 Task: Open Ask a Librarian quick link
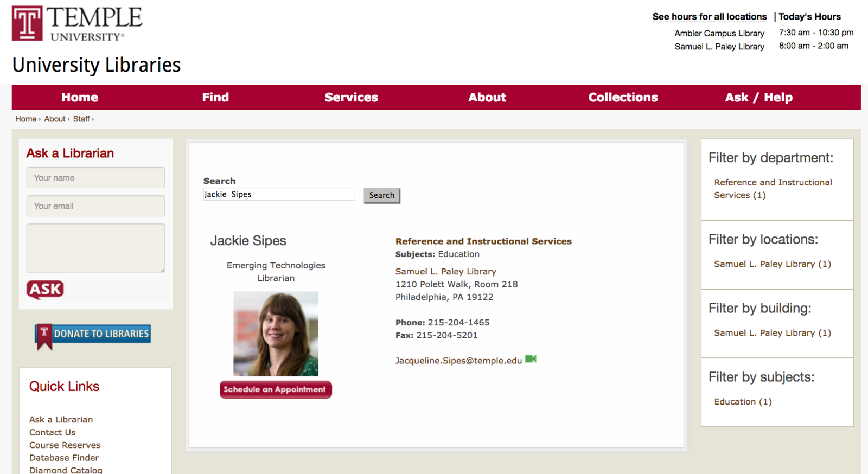click(x=61, y=420)
